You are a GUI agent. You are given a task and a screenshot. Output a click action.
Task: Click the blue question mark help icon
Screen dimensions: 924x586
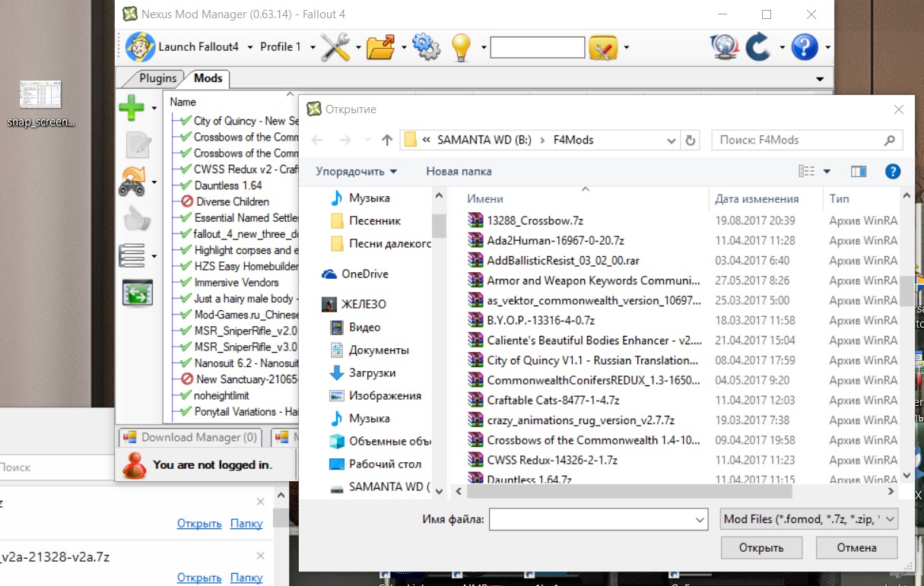(805, 47)
